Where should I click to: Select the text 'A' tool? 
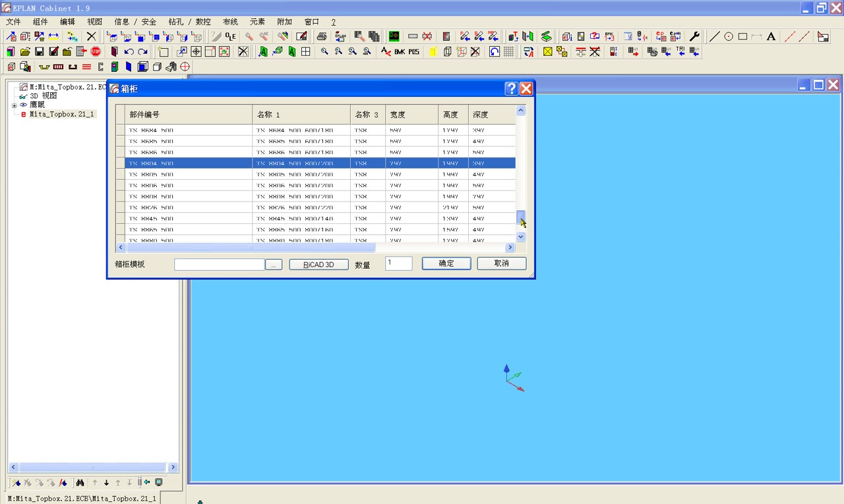coord(771,37)
